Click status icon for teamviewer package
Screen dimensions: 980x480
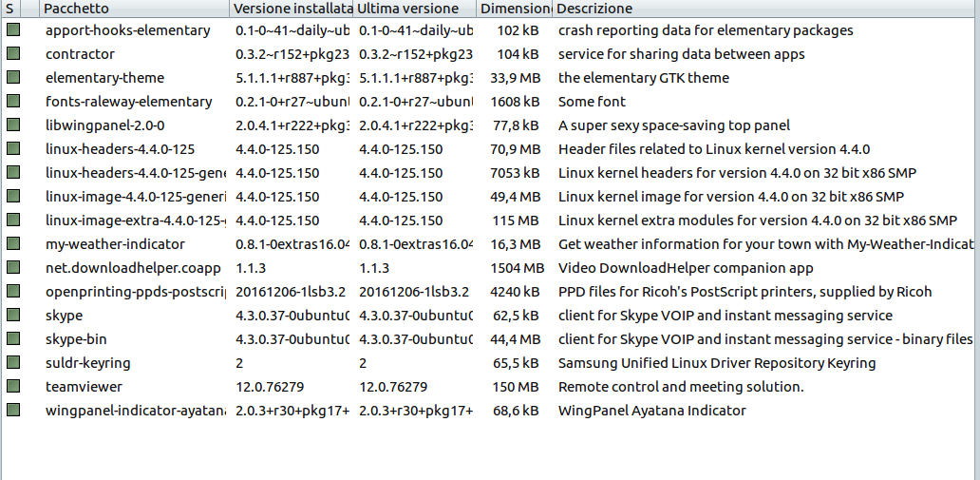(13, 386)
